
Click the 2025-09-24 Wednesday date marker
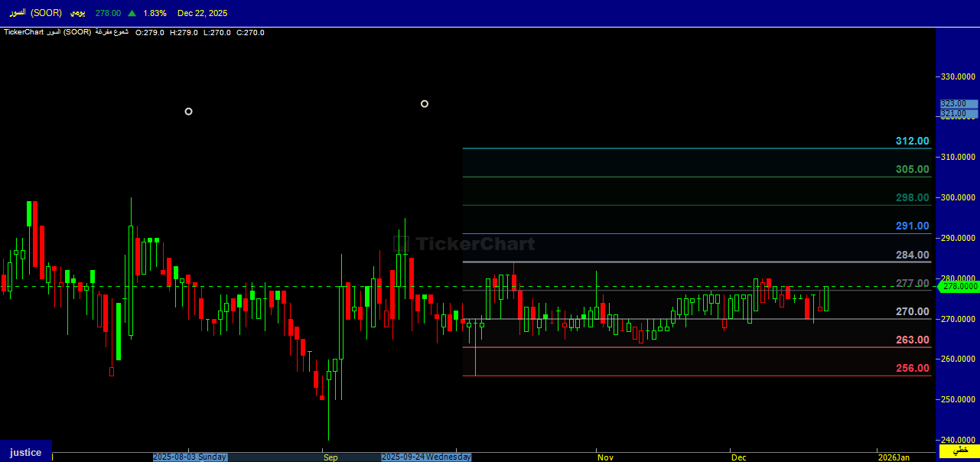426,457
